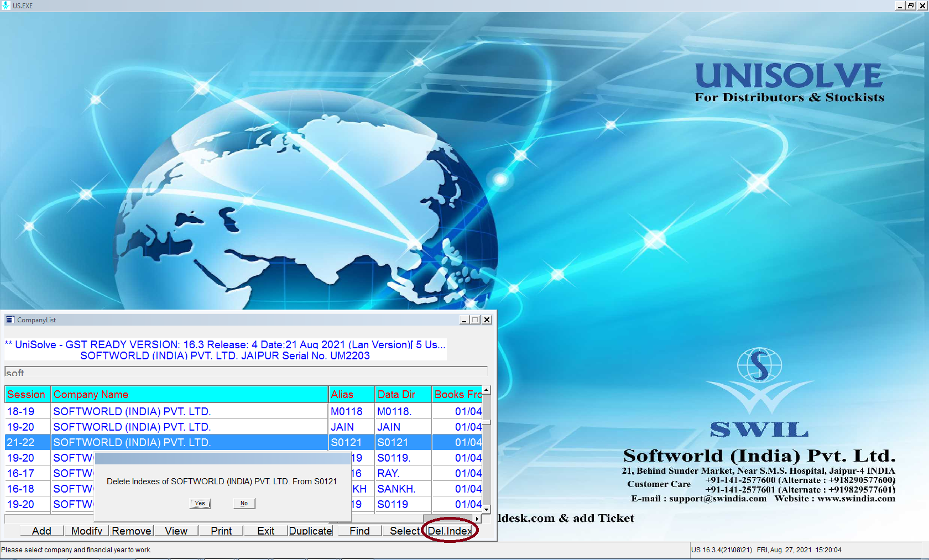Click the Company Name column header
Viewport: 929px width, 560px height.
pos(190,394)
